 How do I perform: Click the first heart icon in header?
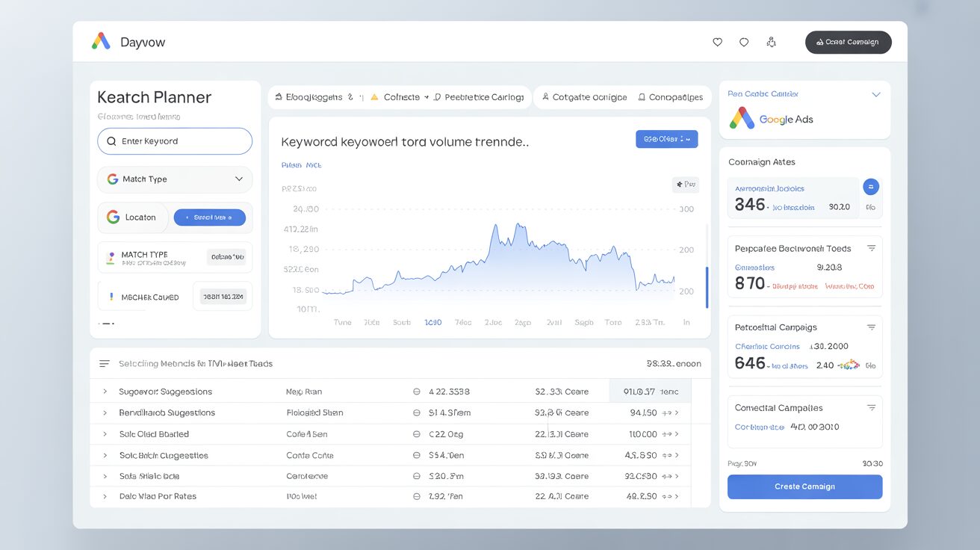pyautogui.click(x=717, y=43)
